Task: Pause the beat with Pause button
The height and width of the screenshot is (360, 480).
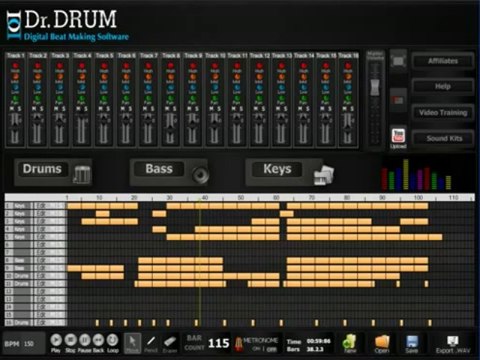Action: [x=85, y=340]
